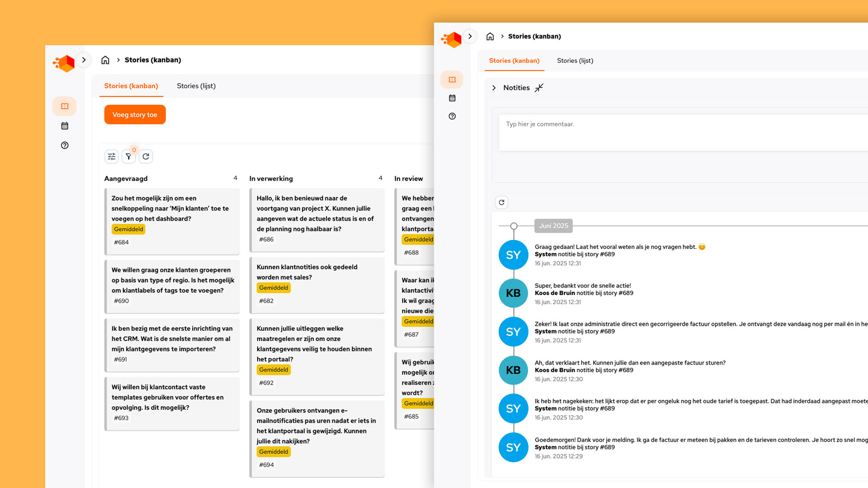Click the help question mark in left sidebar

[65, 145]
